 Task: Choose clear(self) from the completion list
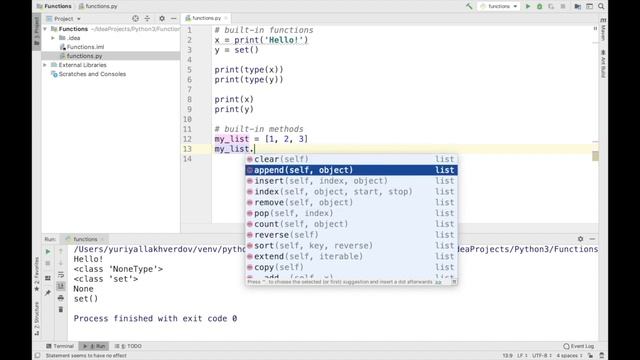pyautogui.click(x=351, y=159)
